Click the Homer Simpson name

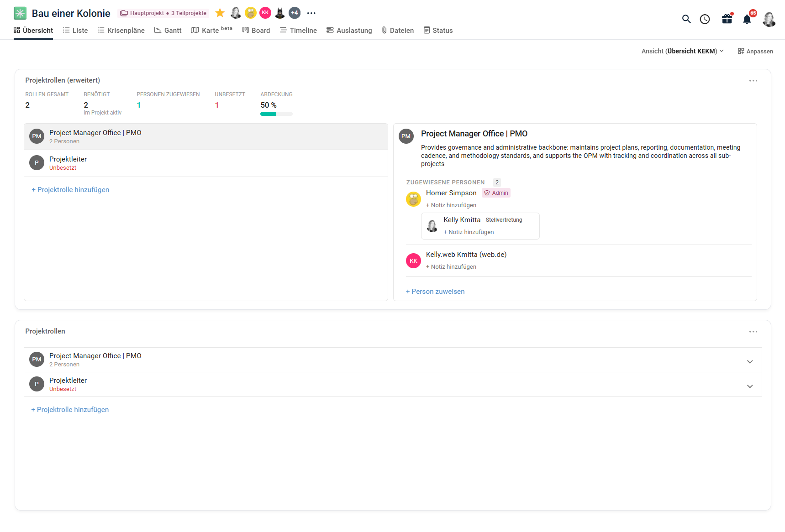point(451,193)
